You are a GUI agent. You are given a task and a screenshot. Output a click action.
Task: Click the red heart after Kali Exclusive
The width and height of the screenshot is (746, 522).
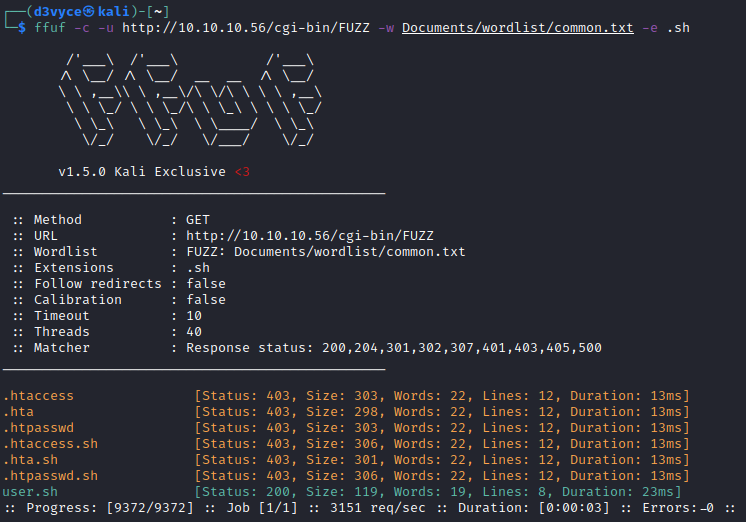tap(242, 172)
